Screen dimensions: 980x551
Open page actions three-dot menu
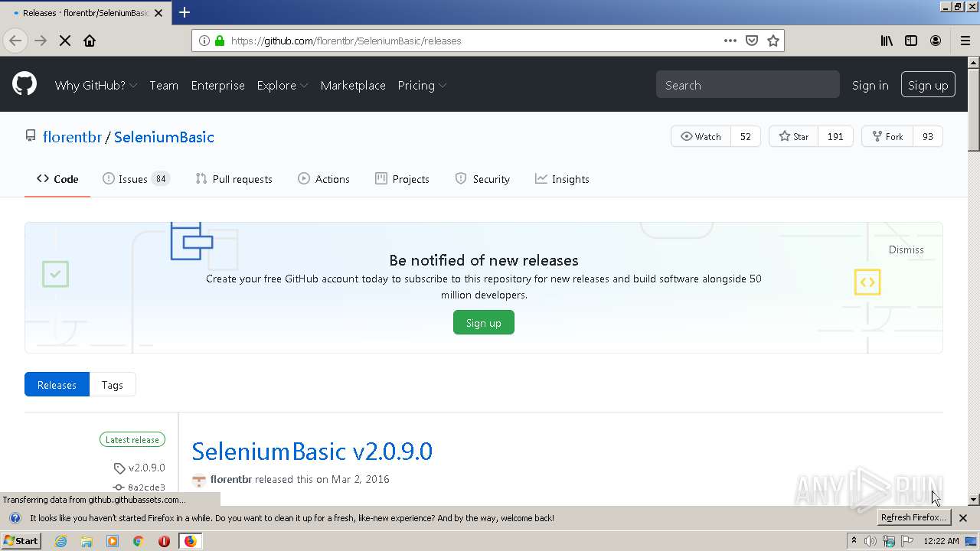click(x=730, y=41)
